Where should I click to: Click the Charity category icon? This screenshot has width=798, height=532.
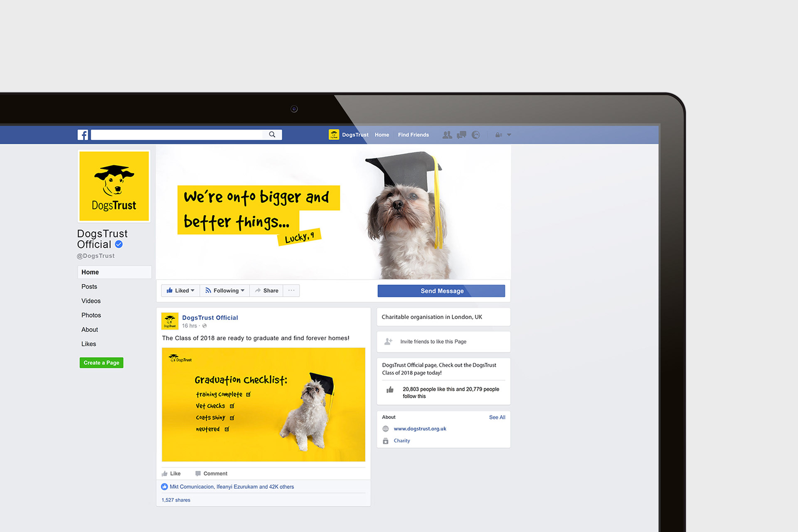[x=386, y=441]
